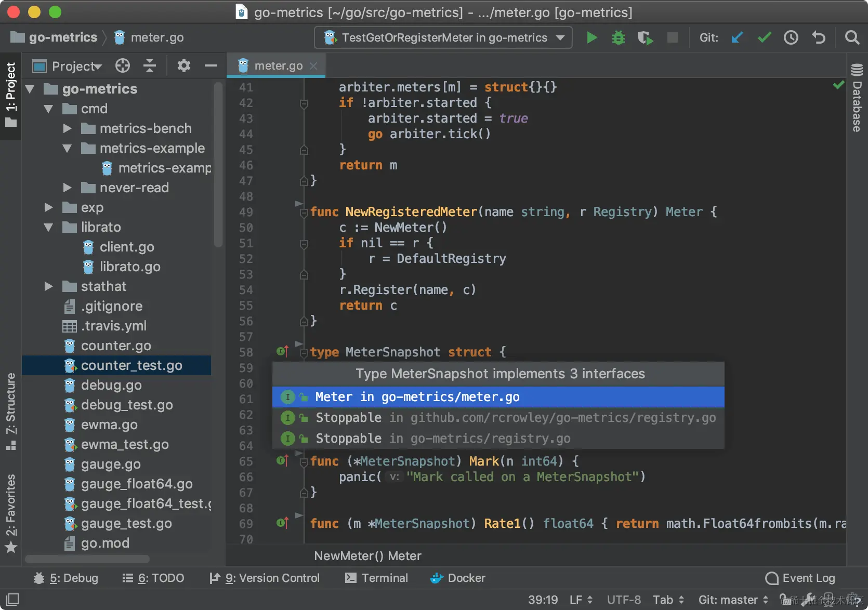Image resolution: width=868 pixels, height=610 pixels.
Task: Open the Event Log
Action: point(800,578)
